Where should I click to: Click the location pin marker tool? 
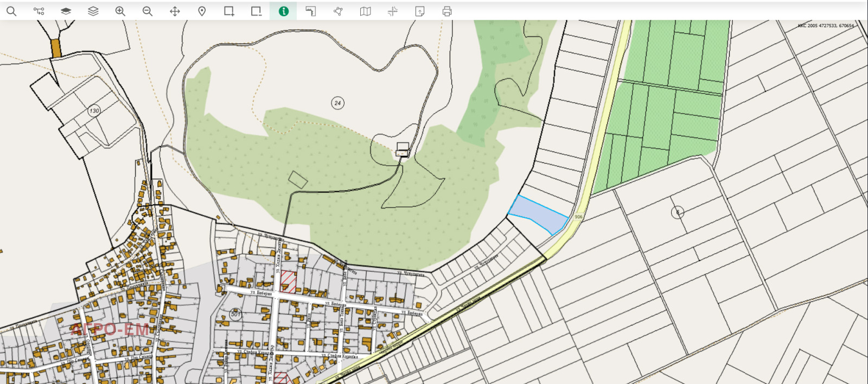(x=202, y=11)
